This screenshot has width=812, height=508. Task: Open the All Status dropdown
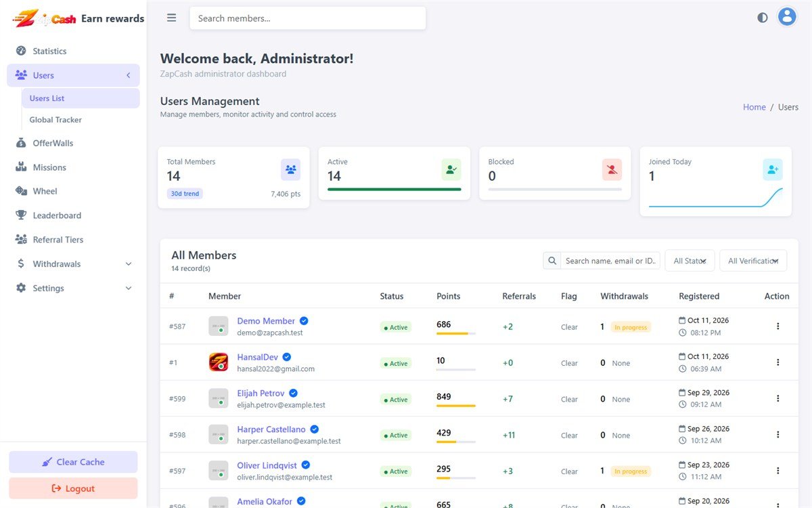(690, 261)
